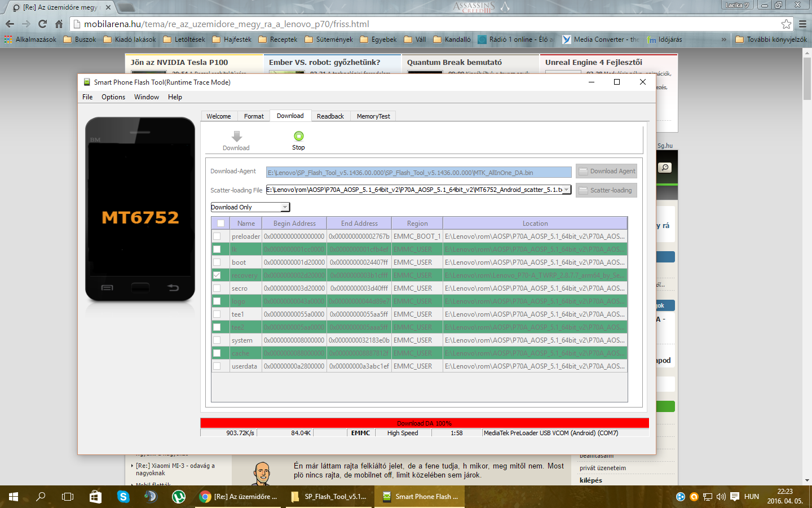Open the File menu
This screenshot has height=508, width=812.
click(87, 97)
